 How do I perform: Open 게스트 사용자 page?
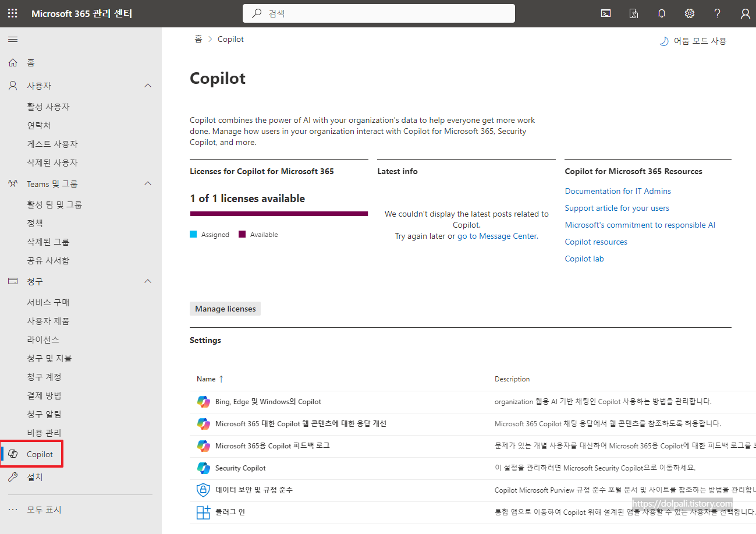point(52,144)
